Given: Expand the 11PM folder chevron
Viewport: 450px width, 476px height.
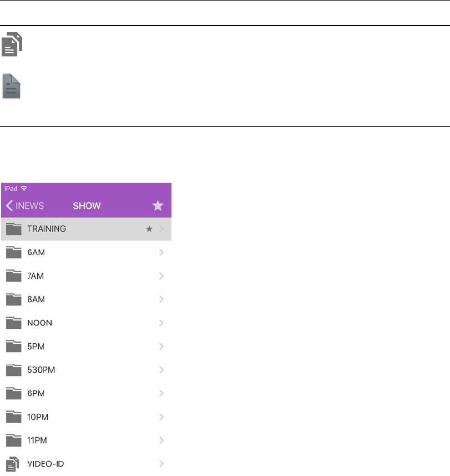Looking at the screenshot, I should (161, 440).
